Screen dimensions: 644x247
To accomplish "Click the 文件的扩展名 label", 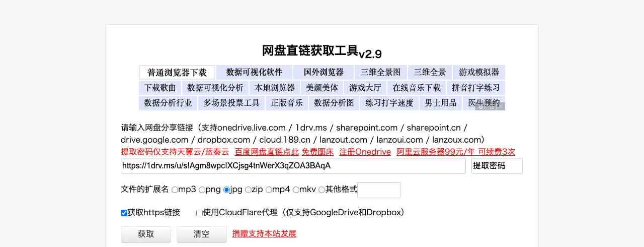I will click(x=145, y=190).
